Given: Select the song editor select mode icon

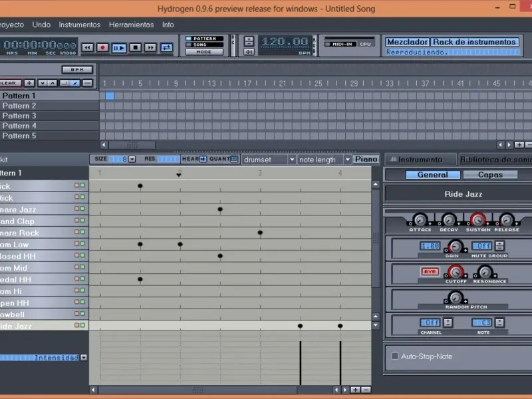Looking at the screenshot, I should point(64,82).
